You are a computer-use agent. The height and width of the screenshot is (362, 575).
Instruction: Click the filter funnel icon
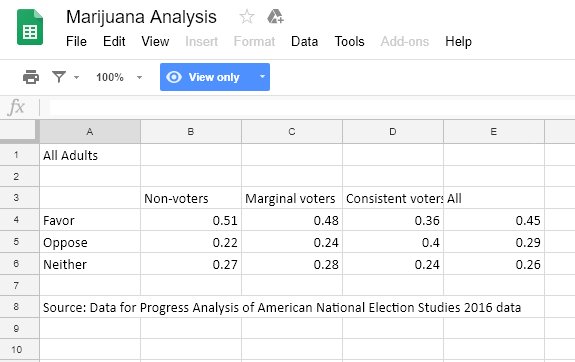click(x=59, y=77)
